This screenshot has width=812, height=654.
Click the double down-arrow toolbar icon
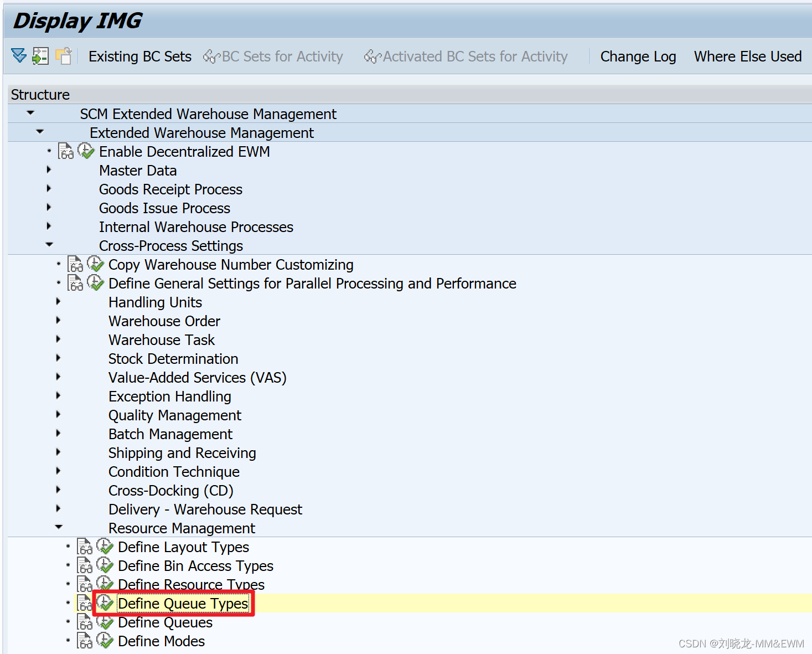[18, 56]
